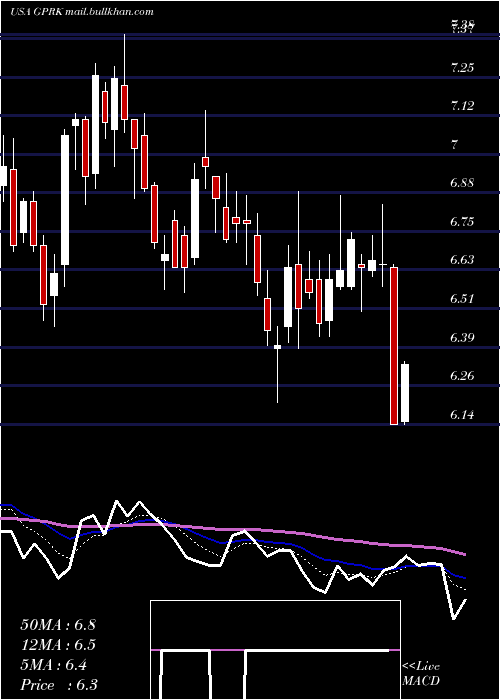This screenshot has height=700, width=500.
Task: Click the 6.88 price axis label
Action: click(462, 183)
